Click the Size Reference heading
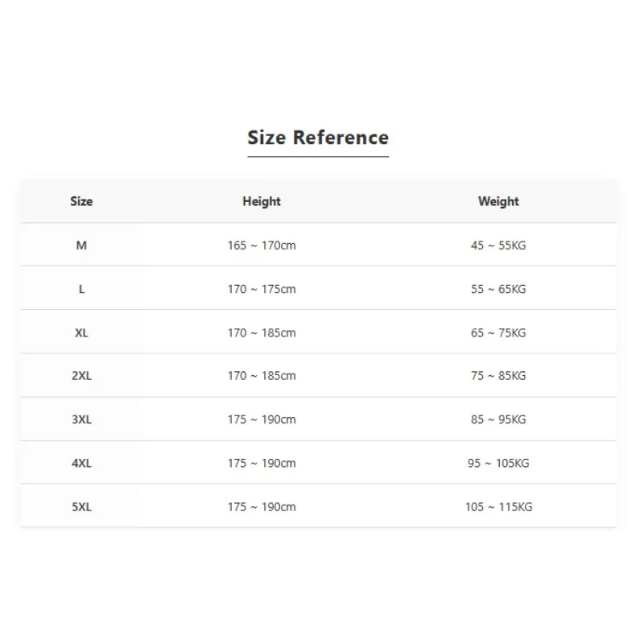Viewport: 644px width, 644px height. click(318, 138)
